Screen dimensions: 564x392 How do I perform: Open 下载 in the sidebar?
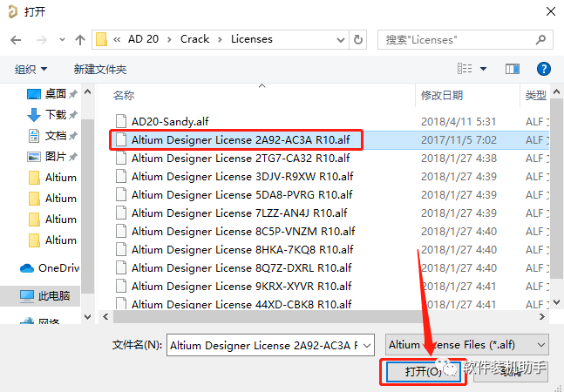pyautogui.click(x=52, y=115)
